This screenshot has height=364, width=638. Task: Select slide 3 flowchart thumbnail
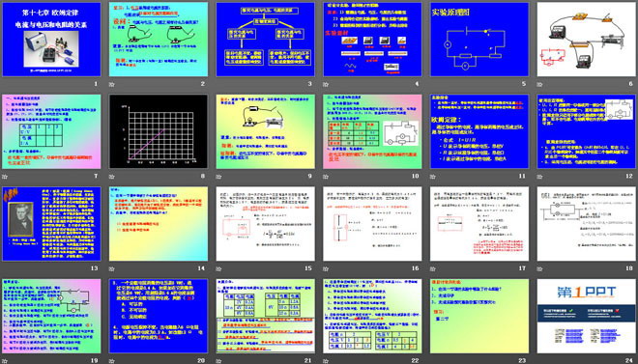[265, 40]
